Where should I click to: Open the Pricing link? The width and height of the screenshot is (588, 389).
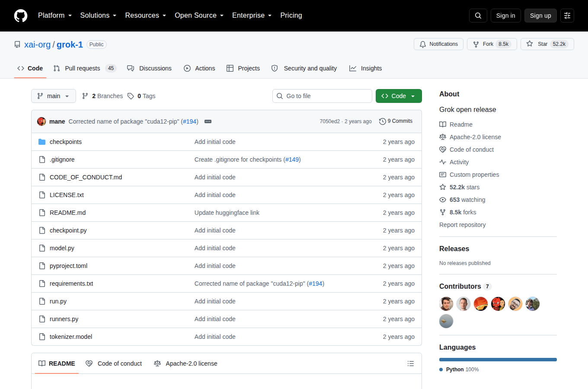[x=291, y=15]
